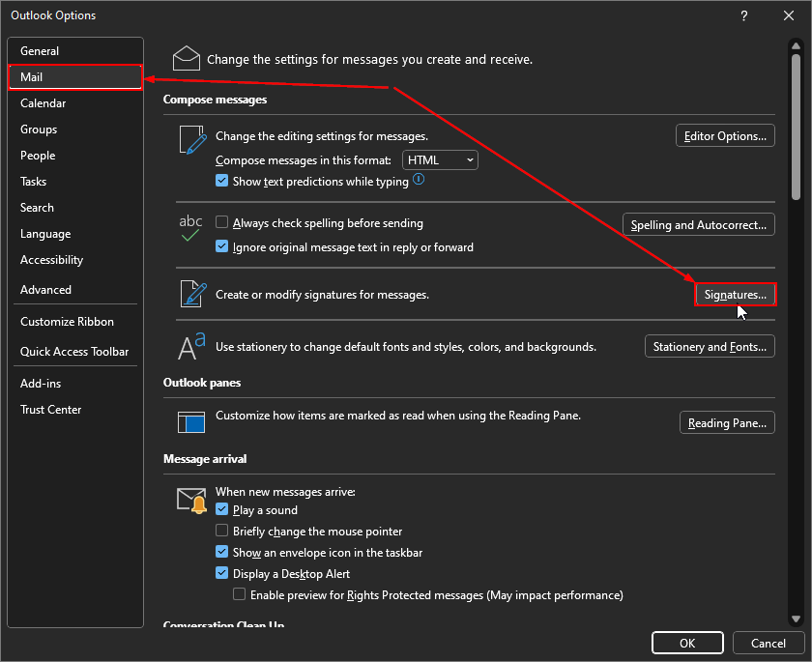Select the Mail category
The width and height of the screenshot is (812, 662).
75,77
